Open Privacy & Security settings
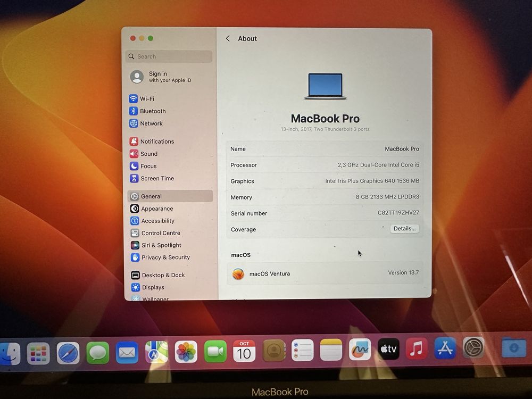The width and height of the screenshot is (532, 399). coord(161,257)
